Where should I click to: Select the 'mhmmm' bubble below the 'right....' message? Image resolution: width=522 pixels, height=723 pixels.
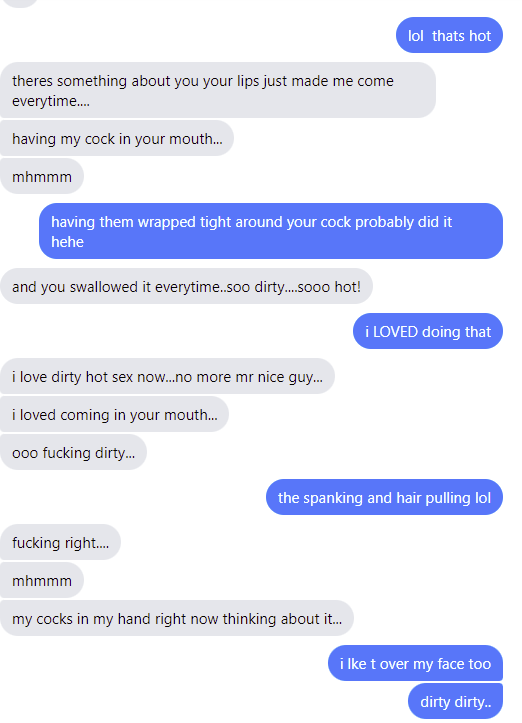point(42,581)
